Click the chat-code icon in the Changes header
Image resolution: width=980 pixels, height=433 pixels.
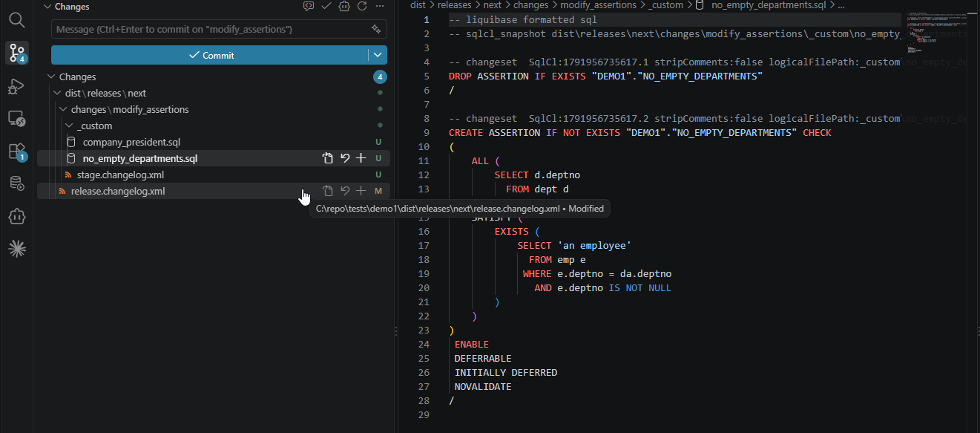click(x=309, y=6)
